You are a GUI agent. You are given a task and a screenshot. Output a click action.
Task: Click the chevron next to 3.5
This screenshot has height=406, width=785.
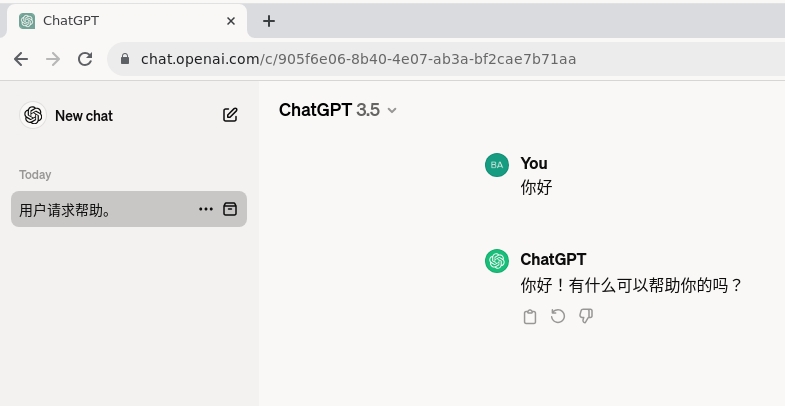pyautogui.click(x=392, y=110)
